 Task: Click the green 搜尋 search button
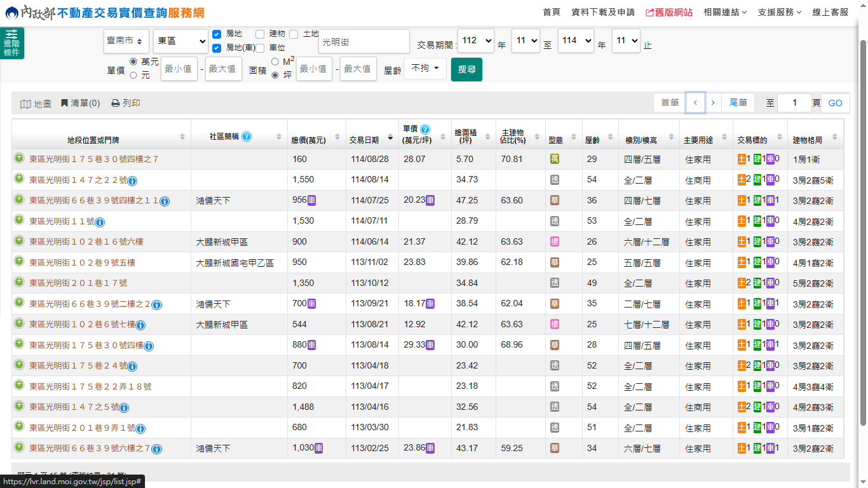pyautogui.click(x=466, y=69)
